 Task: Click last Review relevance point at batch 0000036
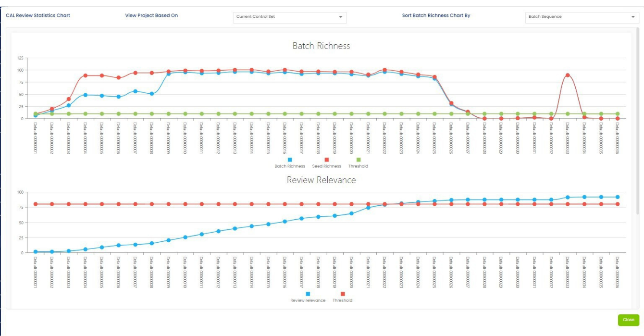[x=618, y=197]
